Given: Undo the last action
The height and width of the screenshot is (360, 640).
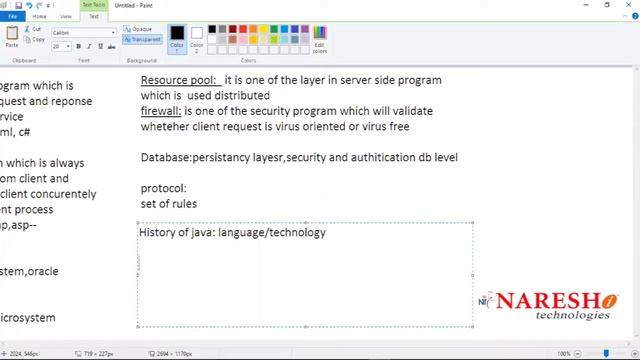Looking at the screenshot, I should (29, 5).
